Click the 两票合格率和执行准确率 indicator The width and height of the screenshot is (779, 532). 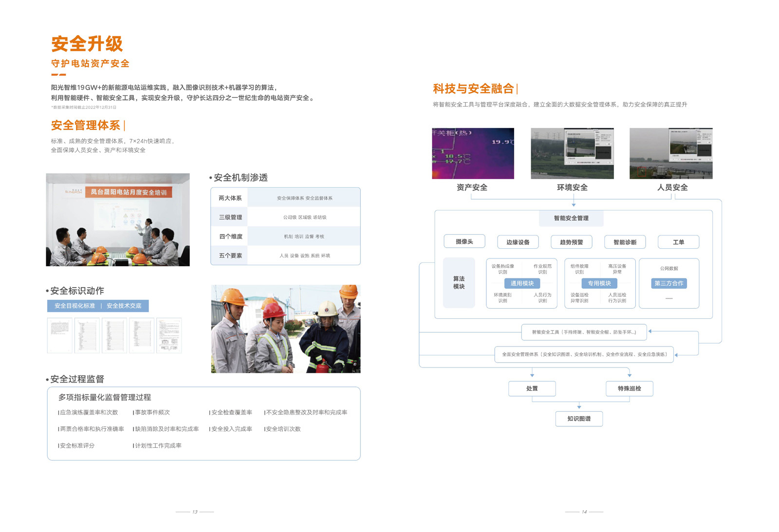[x=92, y=429]
